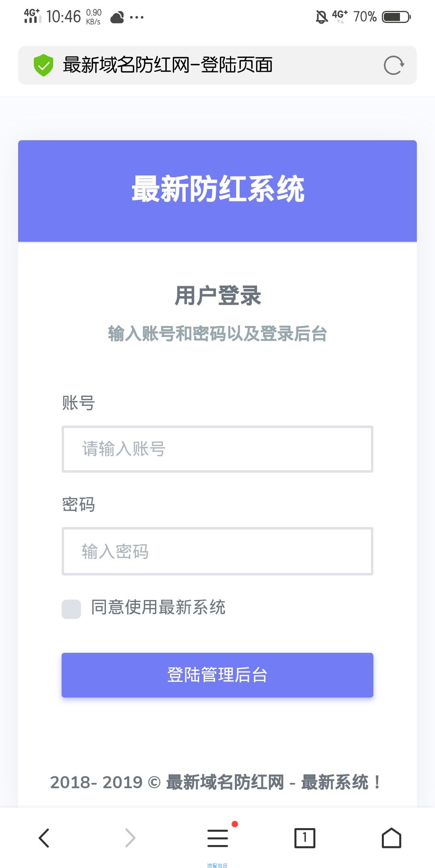
Task: Focus the 输入密码 password field
Action: coord(217,551)
